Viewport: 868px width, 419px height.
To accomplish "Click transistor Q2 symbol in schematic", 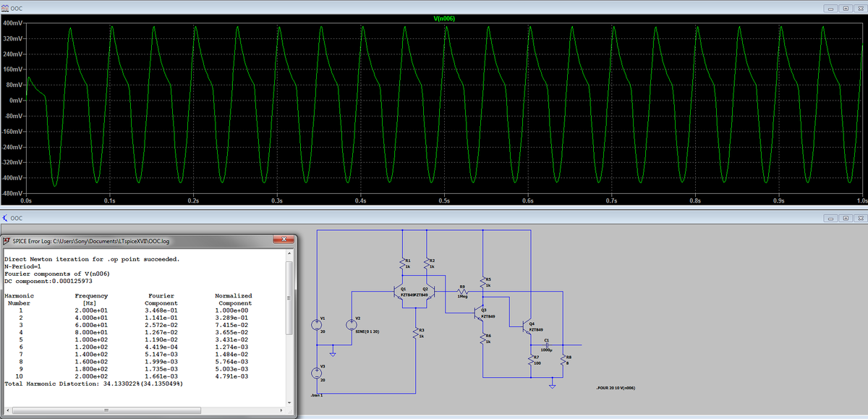I will click(433, 292).
